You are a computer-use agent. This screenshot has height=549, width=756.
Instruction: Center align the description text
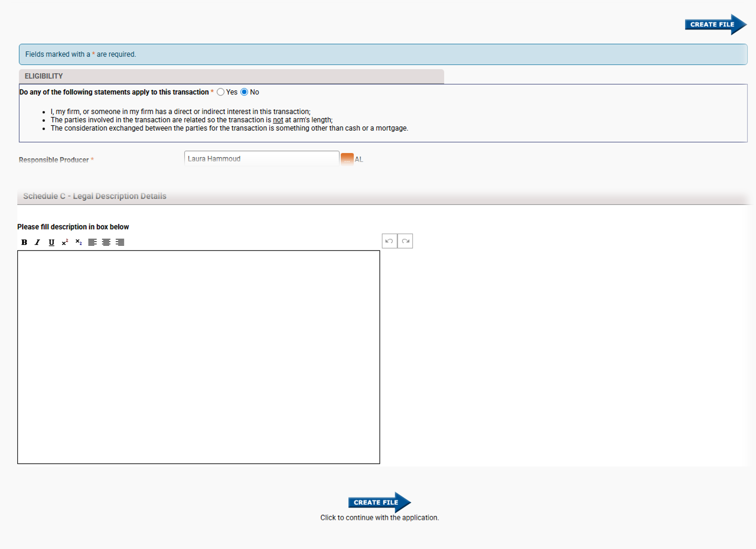(106, 242)
